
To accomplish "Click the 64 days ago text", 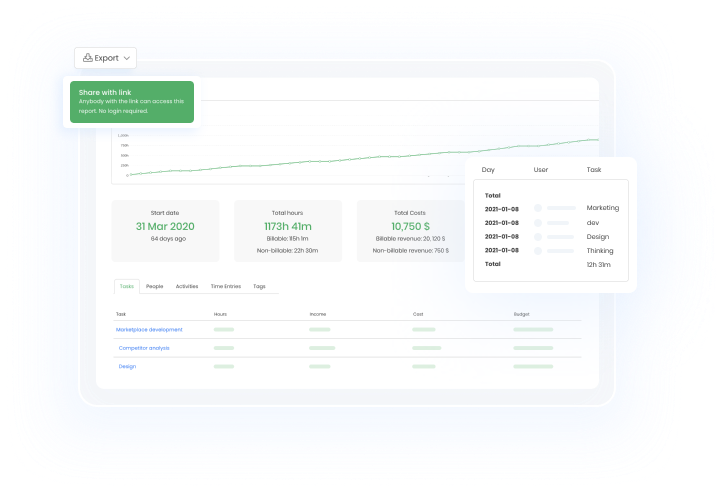I will click(x=168, y=238).
